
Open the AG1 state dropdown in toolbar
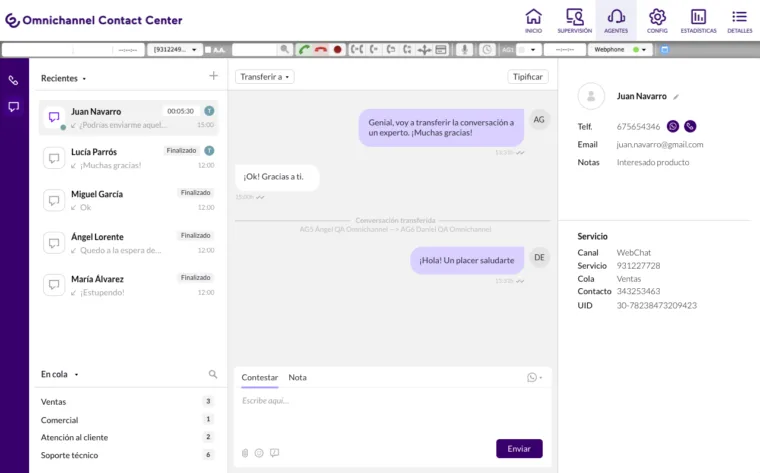coord(529,49)
